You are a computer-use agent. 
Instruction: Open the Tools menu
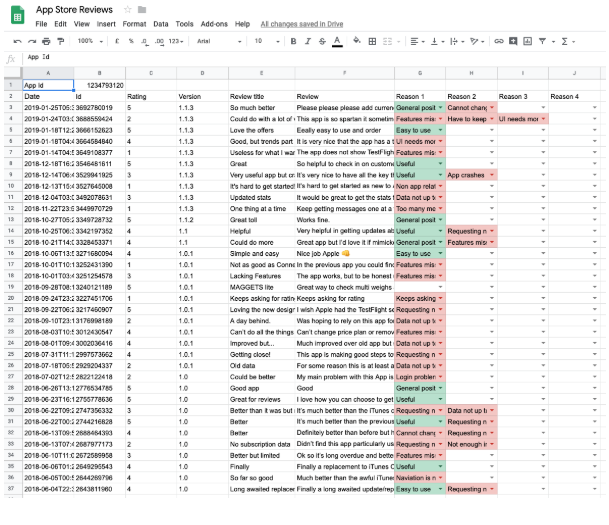coord(184,24)
